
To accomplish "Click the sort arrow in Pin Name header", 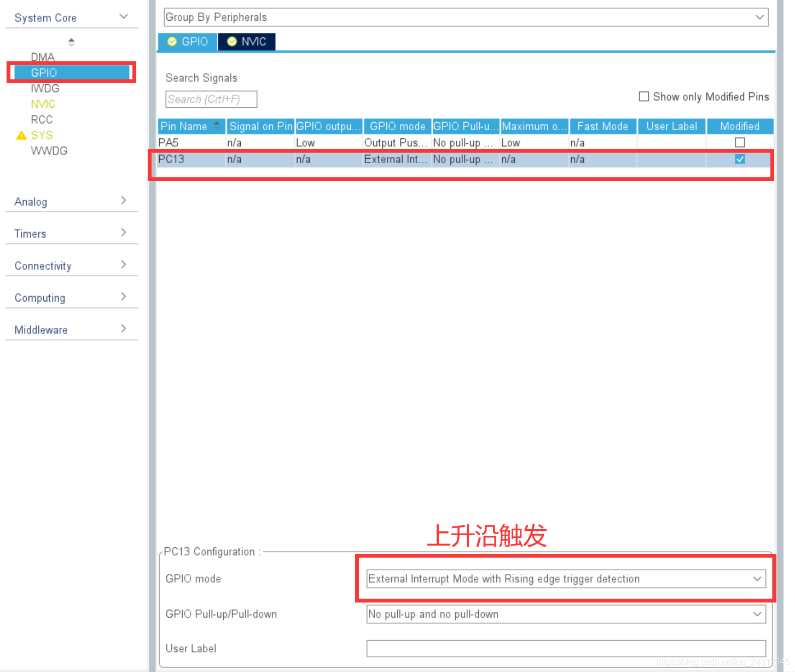I will pyautogui.click(x=217, y=126).
